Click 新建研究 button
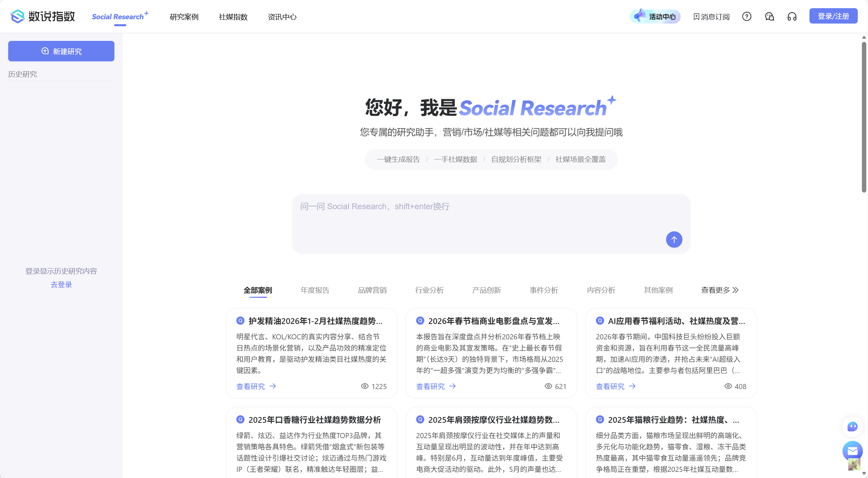Image resolution: width=868 pixels, height=478 pixels. pos(61,51)
